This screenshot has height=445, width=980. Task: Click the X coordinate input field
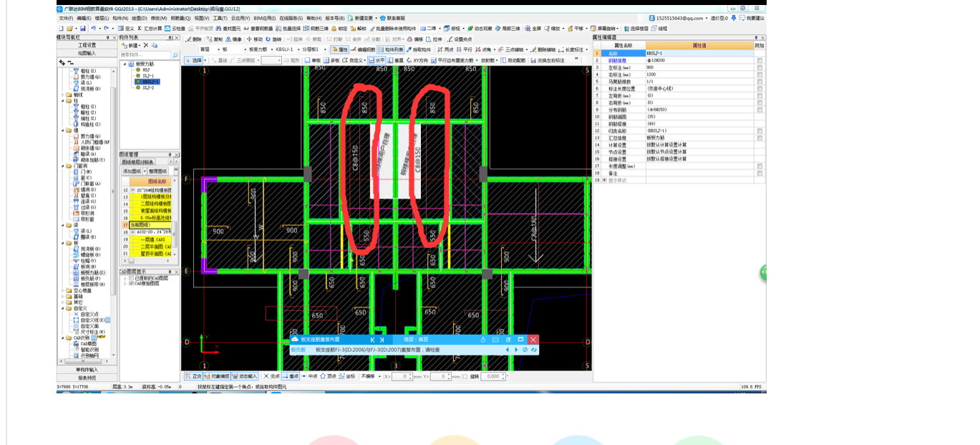coord(402,376)
